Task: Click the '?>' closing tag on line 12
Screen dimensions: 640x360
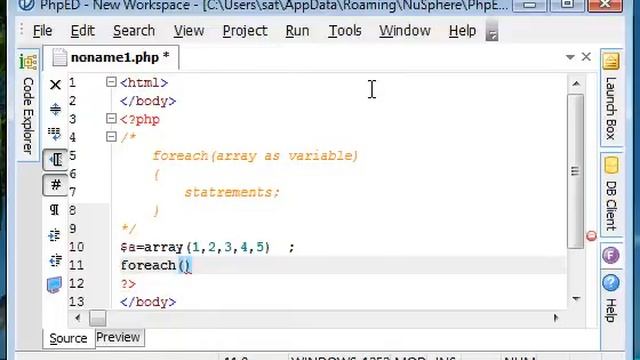Action: (128, 284)
